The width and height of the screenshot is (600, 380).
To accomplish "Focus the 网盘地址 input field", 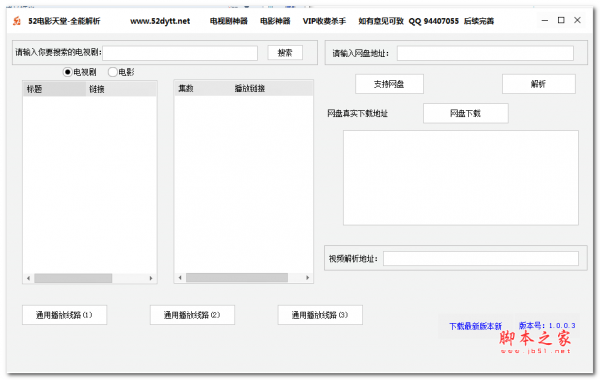I will 485,53.
